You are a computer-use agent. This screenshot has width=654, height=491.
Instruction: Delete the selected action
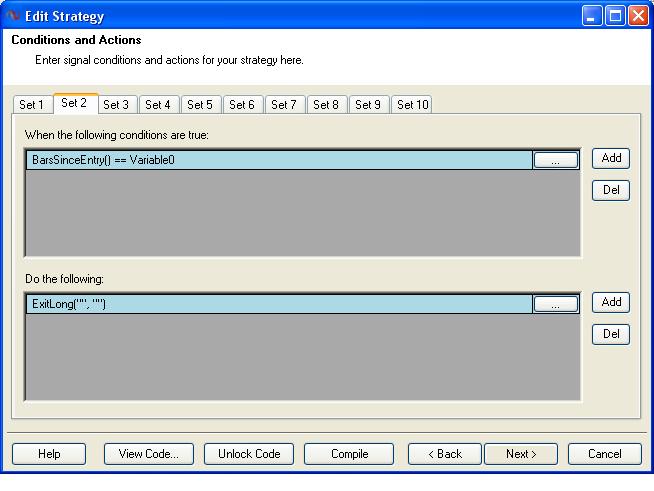[611, 334]
